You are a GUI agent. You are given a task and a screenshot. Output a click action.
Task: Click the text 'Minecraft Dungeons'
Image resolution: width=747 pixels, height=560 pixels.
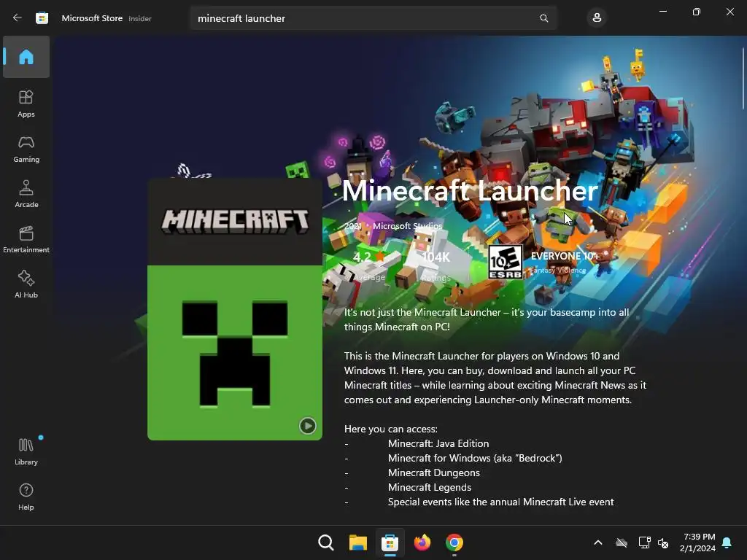(433, 472)
